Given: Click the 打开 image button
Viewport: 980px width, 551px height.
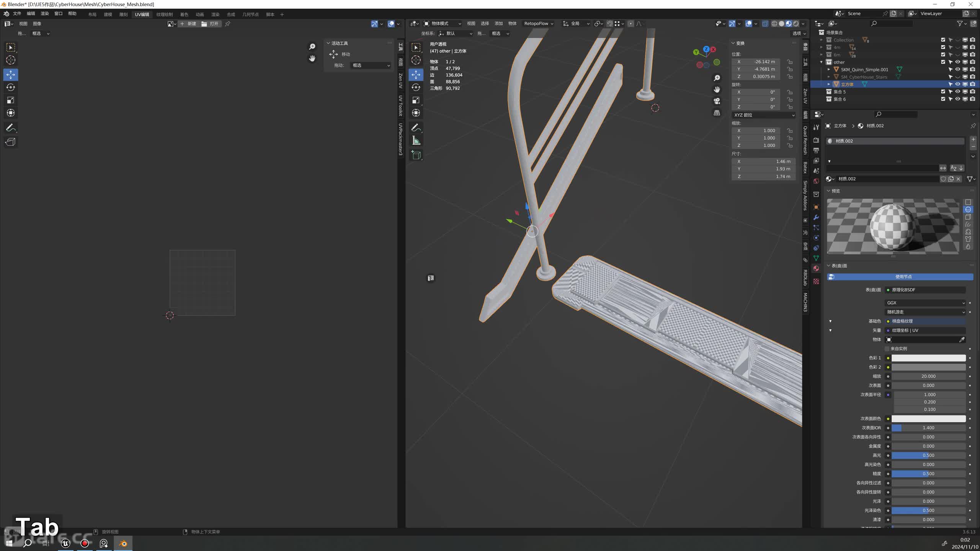Looking at the screenshot, I should [210, 24].
